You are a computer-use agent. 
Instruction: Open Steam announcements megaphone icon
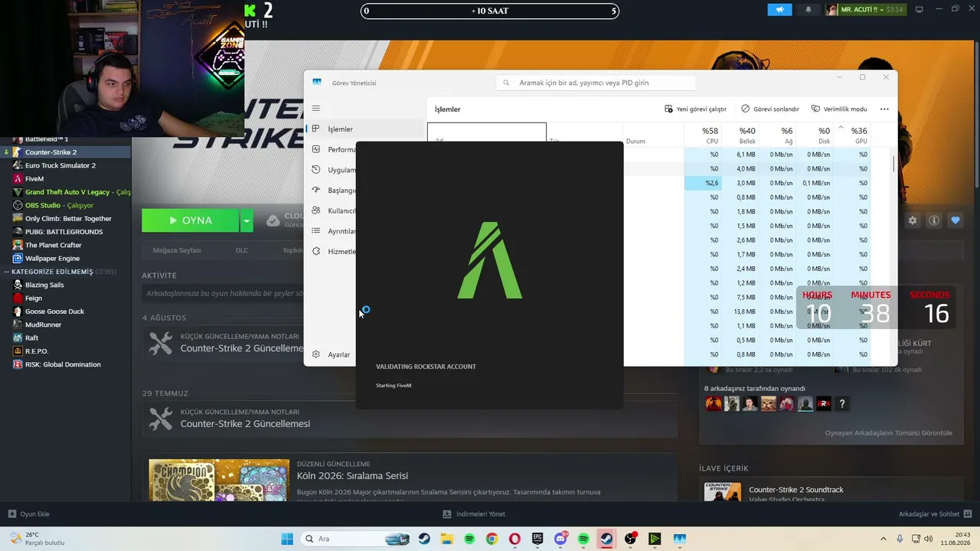tap(779, 10)
